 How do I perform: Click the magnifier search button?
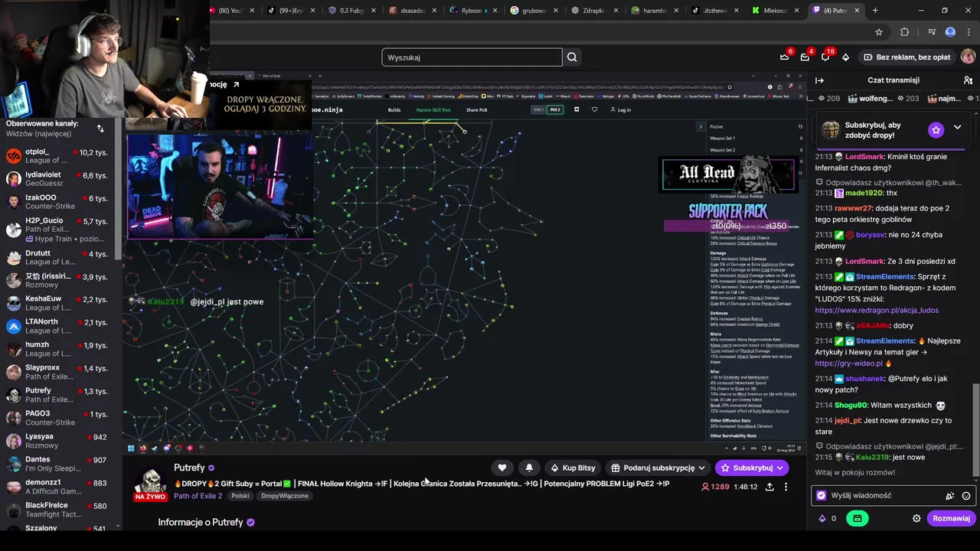tap(572, 57)
